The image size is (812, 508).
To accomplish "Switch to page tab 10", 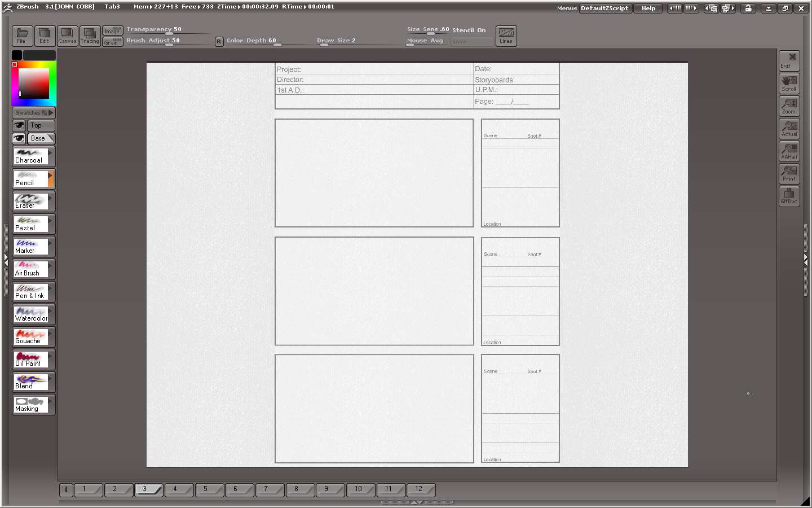I will click(360, 489).
